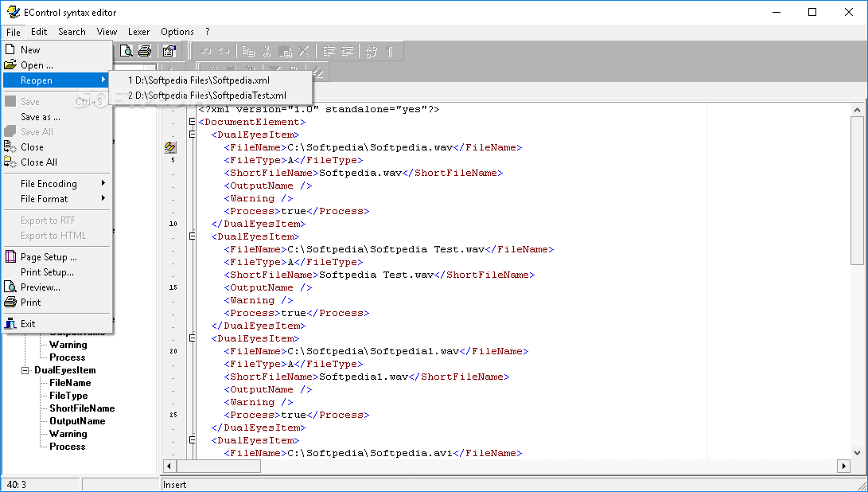Screen dimensions: 868x492
Task: Choose New from the File menu
Action: (x=57, y=50)
